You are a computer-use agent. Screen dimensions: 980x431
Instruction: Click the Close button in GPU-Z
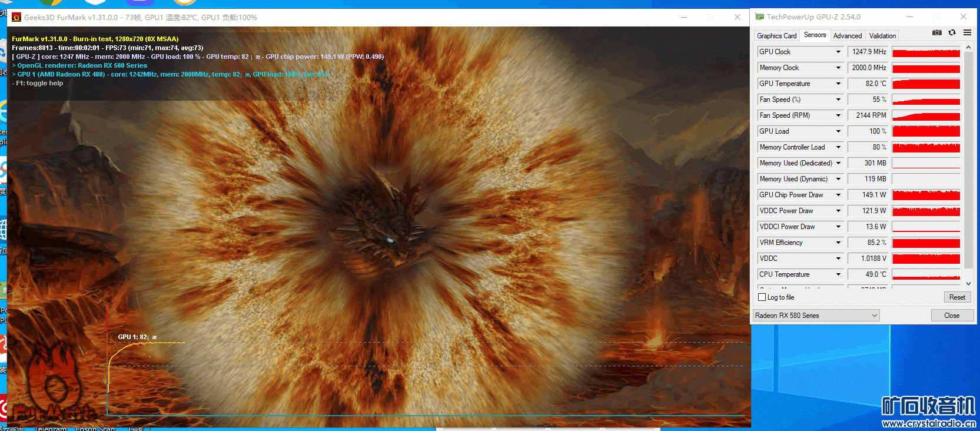tap(952, 316)
